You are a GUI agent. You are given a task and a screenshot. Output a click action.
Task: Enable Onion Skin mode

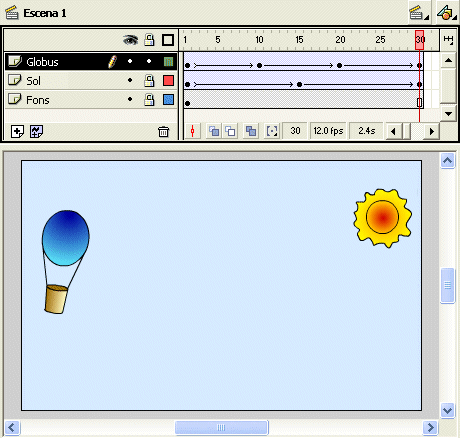214,131
